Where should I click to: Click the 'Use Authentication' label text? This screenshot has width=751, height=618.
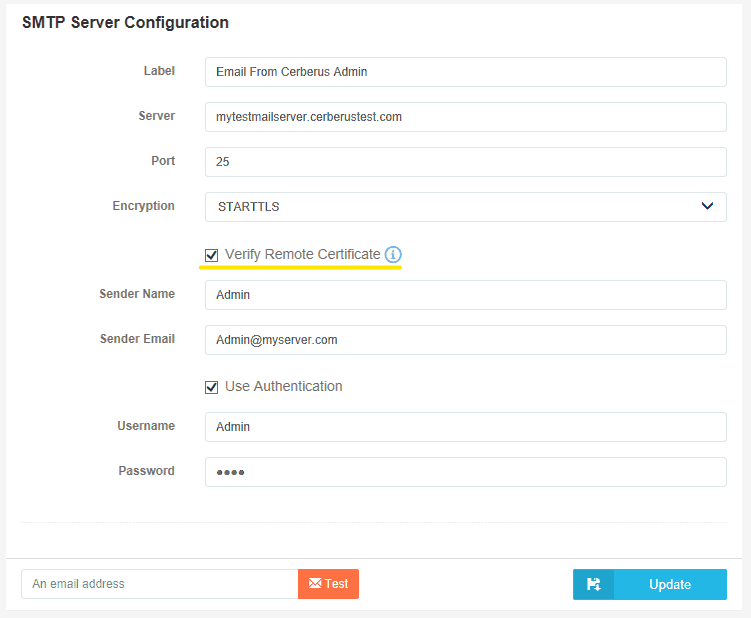[284, 386]
